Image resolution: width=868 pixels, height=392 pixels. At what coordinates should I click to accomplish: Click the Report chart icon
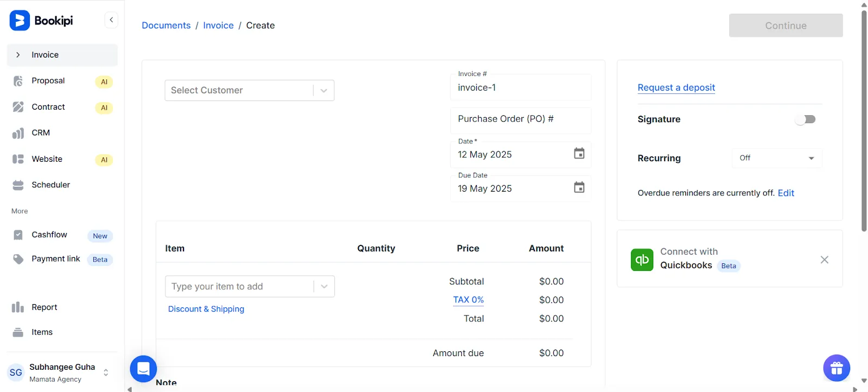tap(18, 307)
